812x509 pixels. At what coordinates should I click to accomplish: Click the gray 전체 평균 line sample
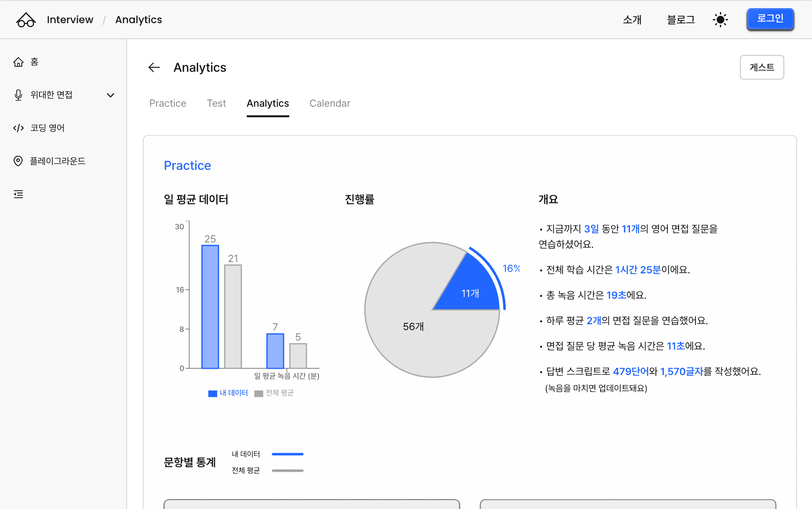pyautogui.click(x=288, y=471)
